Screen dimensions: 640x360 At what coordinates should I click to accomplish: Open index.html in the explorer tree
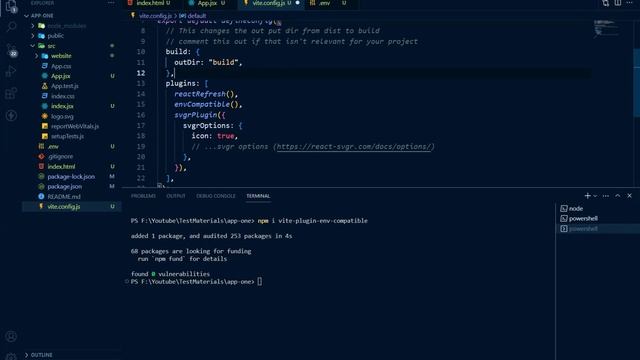pyautogui.click(x=61, y=167)
